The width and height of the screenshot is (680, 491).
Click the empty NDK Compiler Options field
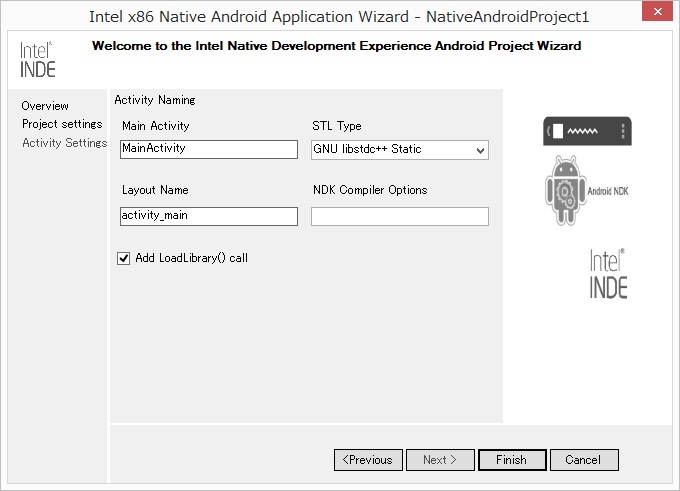(x=399, y=216)
